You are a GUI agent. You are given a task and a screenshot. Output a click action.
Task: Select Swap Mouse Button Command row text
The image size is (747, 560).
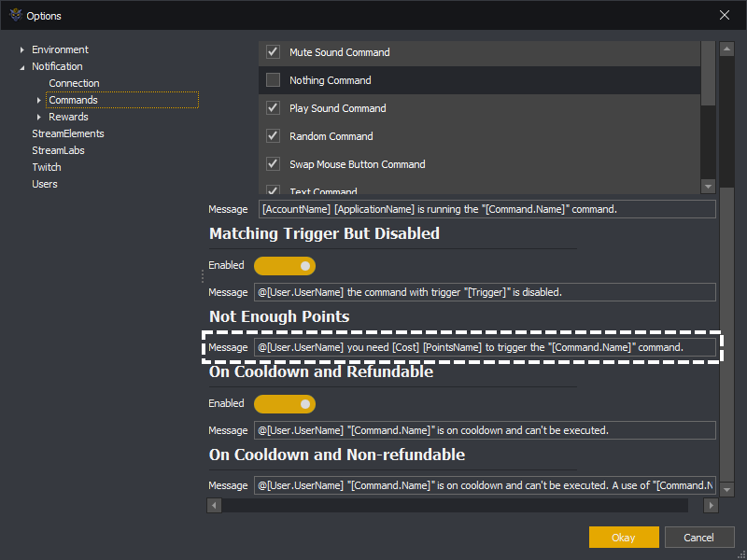click(358, 164)
